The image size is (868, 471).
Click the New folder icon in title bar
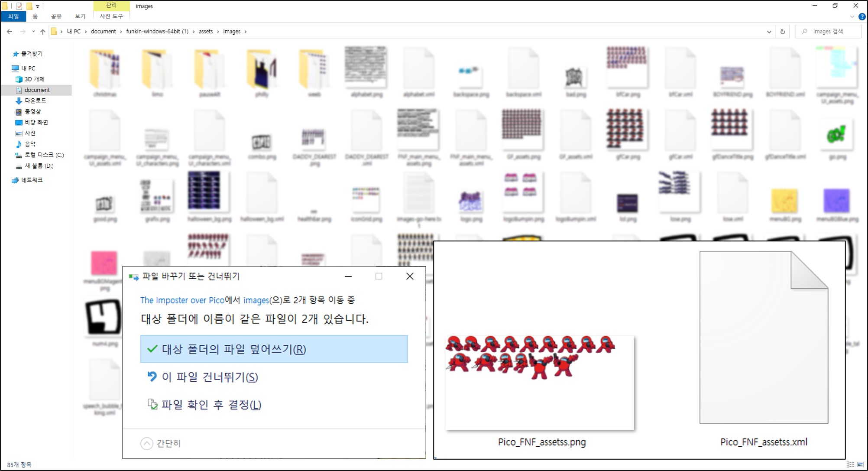point(29,6)
